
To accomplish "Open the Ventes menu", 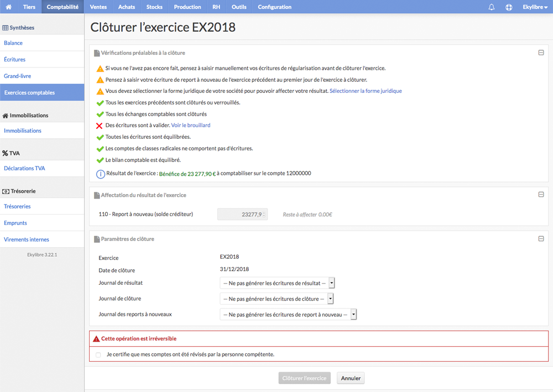I will [98, 7].
